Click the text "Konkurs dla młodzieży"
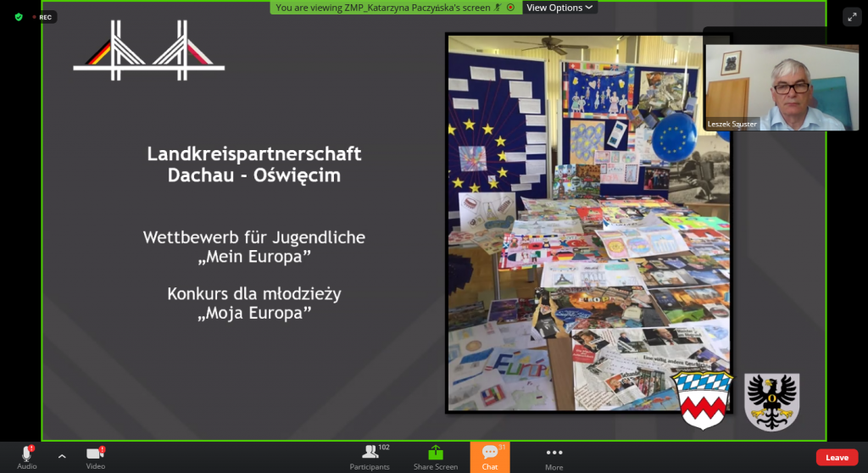This screenshot has height=473, width=868. [254, 293]
